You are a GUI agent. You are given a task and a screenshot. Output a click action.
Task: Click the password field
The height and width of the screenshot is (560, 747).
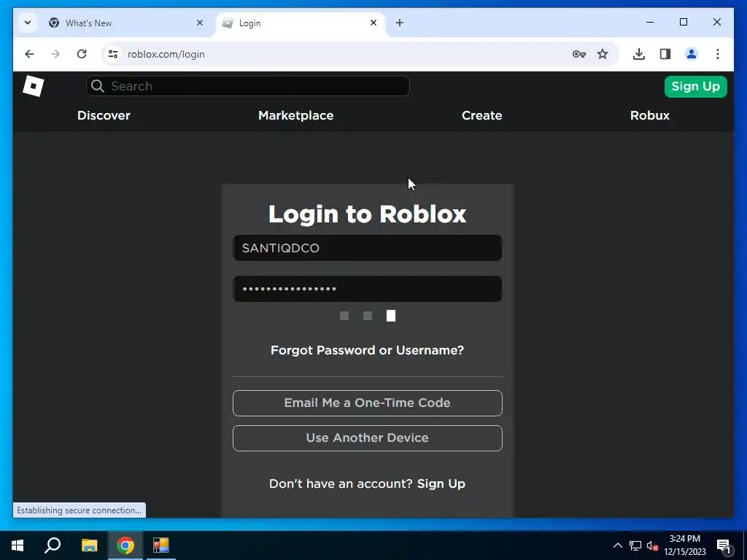point(368,289)
